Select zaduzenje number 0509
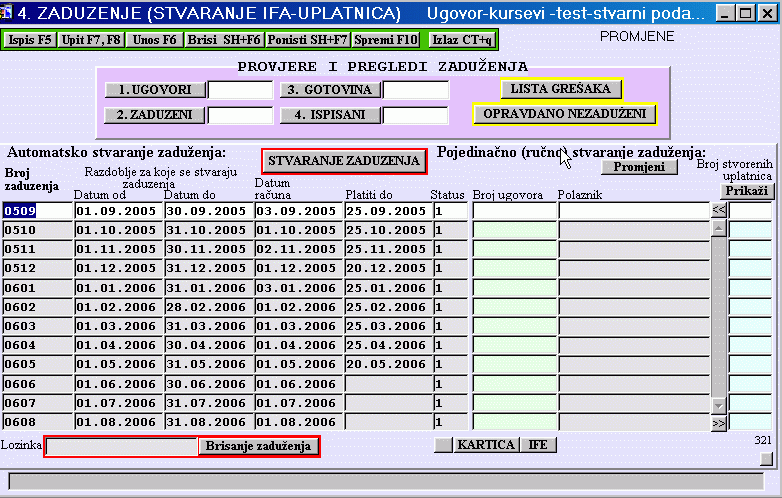The image size is (782, 498). coord(37,211)
